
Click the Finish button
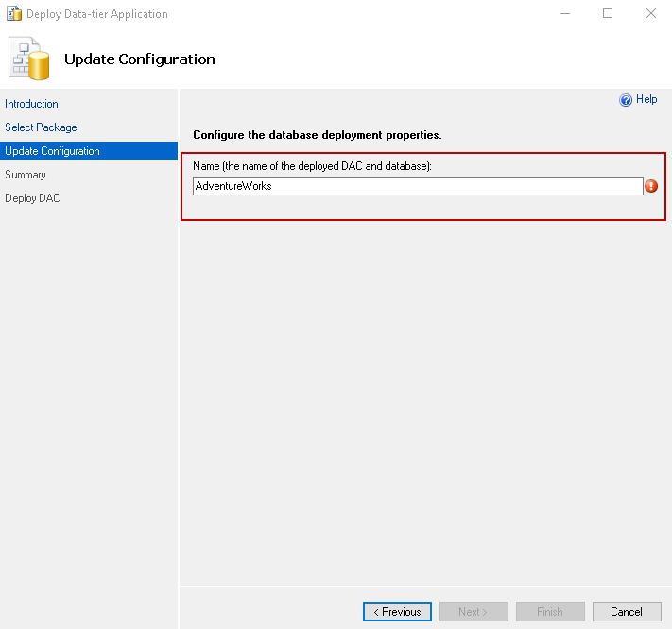coord(550,612)
